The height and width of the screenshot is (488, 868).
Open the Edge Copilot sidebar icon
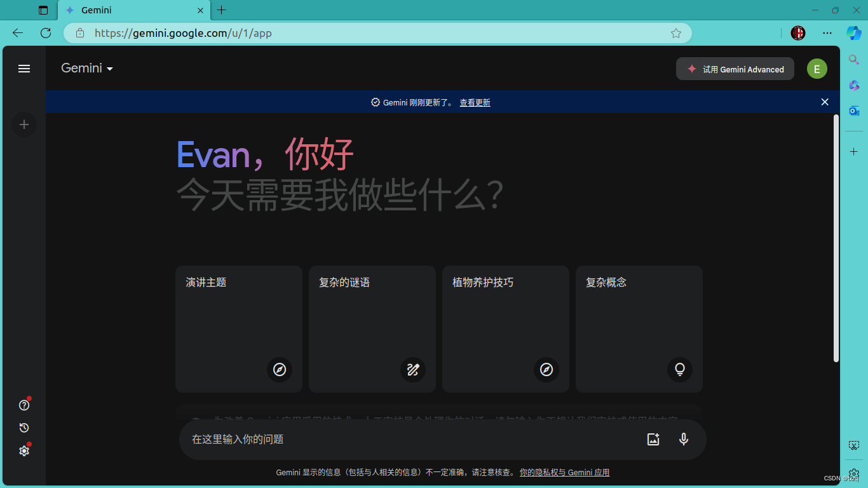[853, 33]
